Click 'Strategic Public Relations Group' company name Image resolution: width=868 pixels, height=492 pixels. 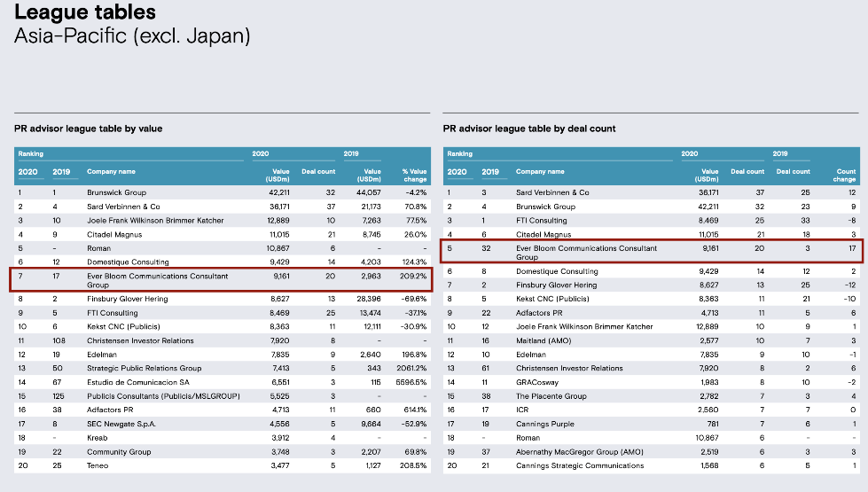pyautogui.click(x=145, y=369)
